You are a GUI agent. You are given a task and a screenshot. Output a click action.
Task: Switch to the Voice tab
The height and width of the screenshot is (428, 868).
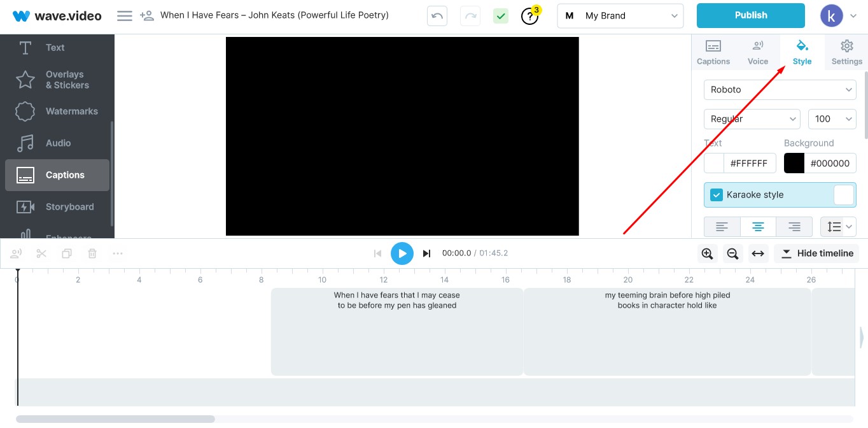(x=758, y=52)
